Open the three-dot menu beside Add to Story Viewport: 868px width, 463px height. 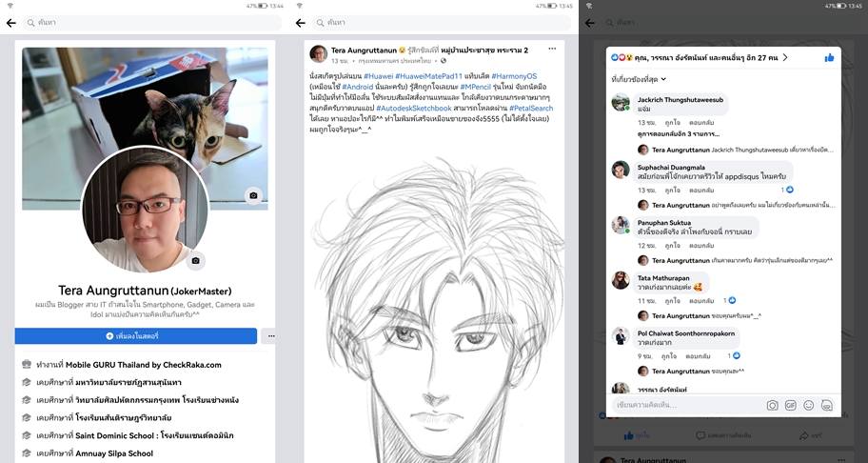(270, 336)
